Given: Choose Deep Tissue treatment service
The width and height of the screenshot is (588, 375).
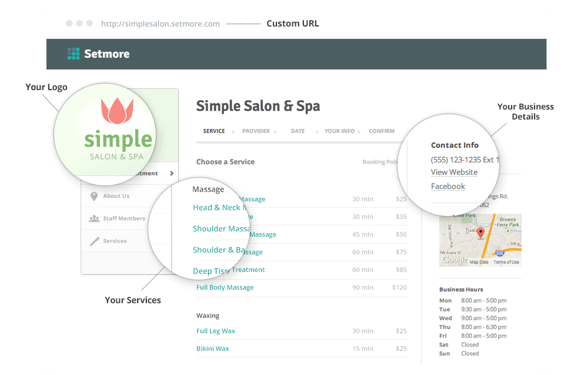Looking at the screenshot, I should (211, 271).
